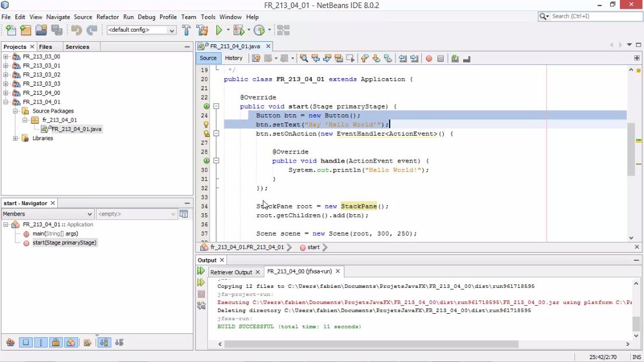
Task: Click inside the Search Ctrl+I field
Action: [x=591, y=17]
